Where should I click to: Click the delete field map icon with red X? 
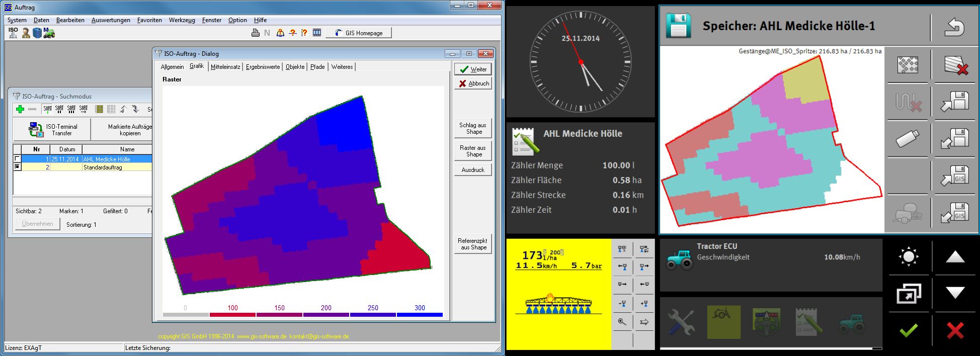click(x=955, y=65)
